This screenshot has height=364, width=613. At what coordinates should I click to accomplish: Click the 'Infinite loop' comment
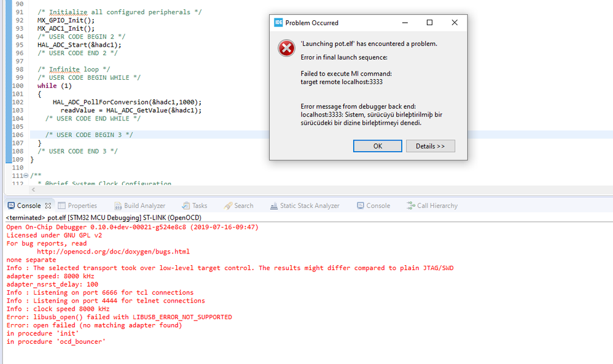point(74,69)
